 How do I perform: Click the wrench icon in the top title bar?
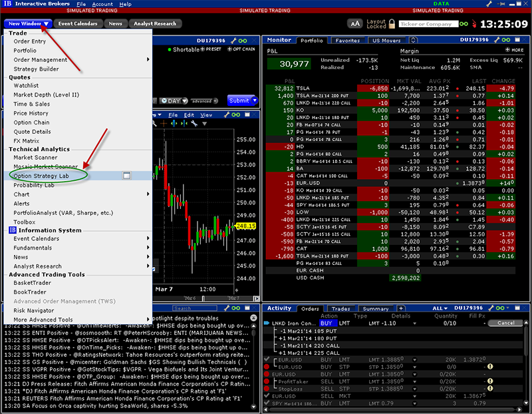pyautogui.click(x=489, y=4)
